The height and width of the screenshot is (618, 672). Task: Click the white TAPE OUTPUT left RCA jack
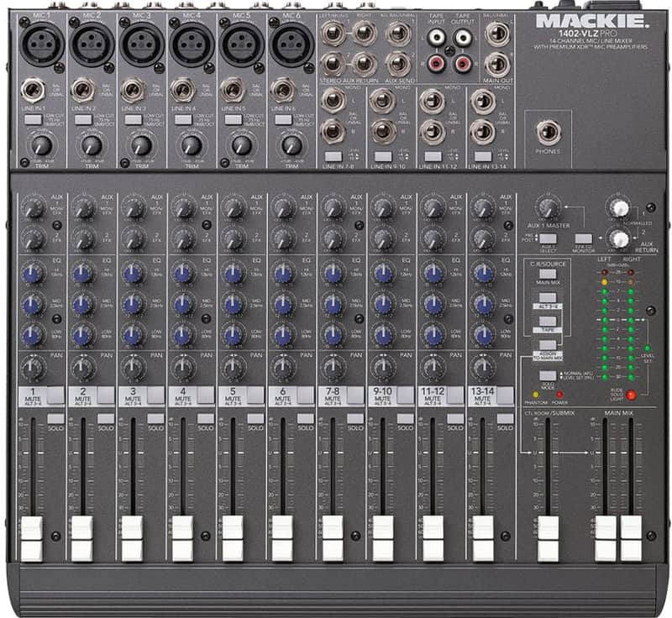pos(463,37)
